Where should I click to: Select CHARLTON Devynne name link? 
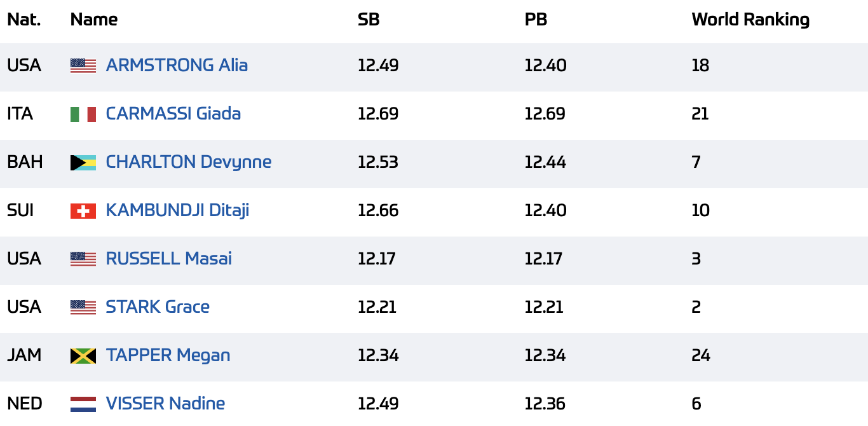(189, 162)
